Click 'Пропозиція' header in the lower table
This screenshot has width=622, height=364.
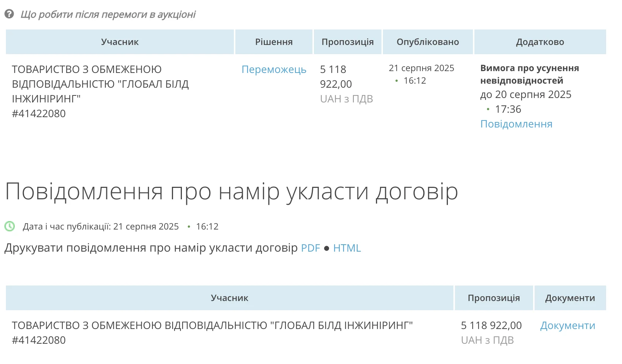pyautogui.click(x=494, y=298)
